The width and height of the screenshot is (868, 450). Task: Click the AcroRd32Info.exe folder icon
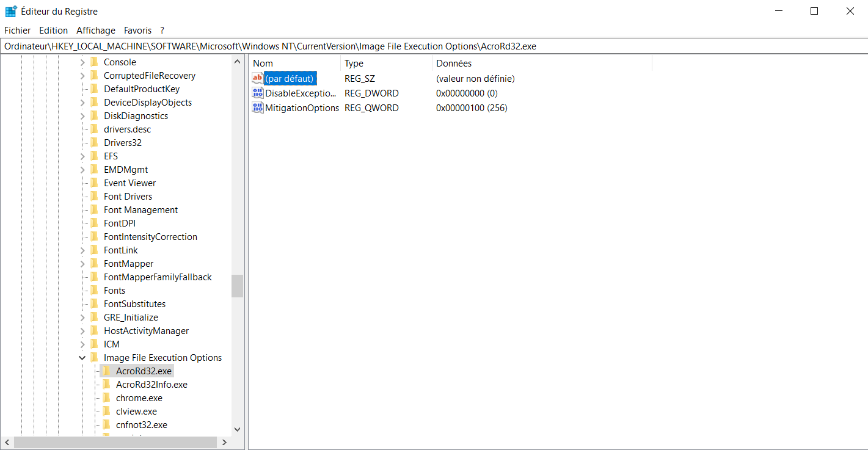point(106,385)
